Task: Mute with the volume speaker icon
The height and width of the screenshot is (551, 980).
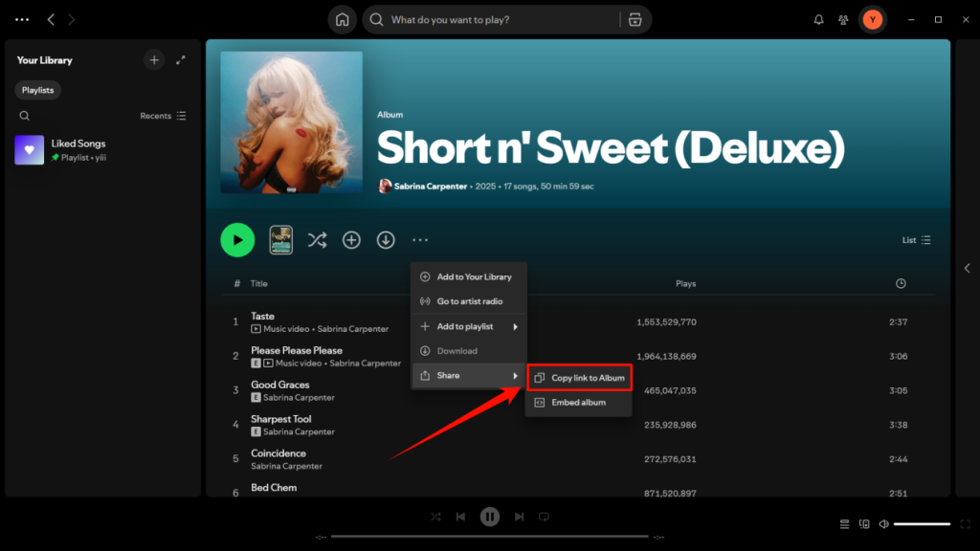Action: click(883, 524)
